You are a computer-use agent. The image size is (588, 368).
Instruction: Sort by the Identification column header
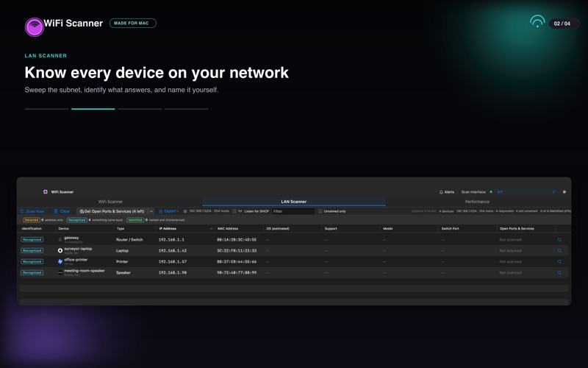pyautogui.click(x=32, y=228)
